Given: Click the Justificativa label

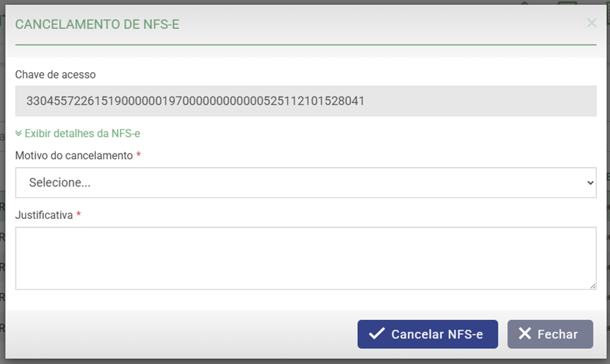Looking at the screenshot, I should (44, 215).
